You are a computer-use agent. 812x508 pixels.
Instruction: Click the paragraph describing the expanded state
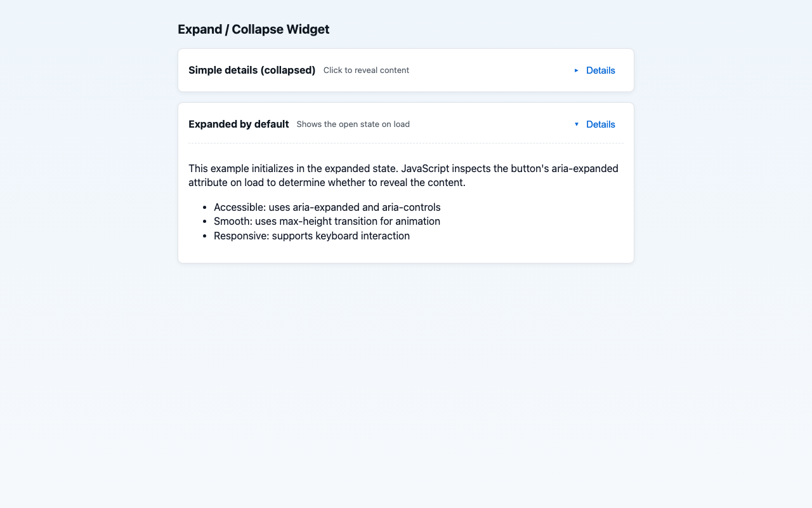tap(403, 175)
